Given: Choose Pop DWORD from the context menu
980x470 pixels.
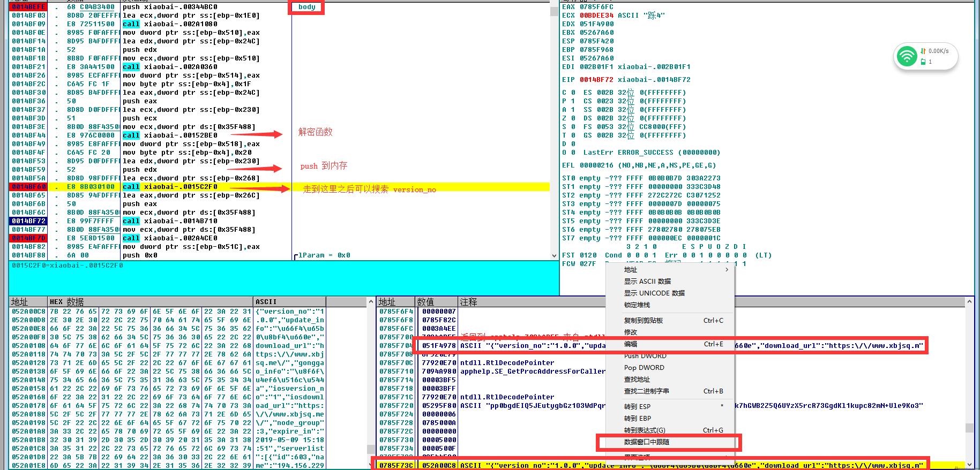Looking at the screenshot, I should (x=644, y=368).
